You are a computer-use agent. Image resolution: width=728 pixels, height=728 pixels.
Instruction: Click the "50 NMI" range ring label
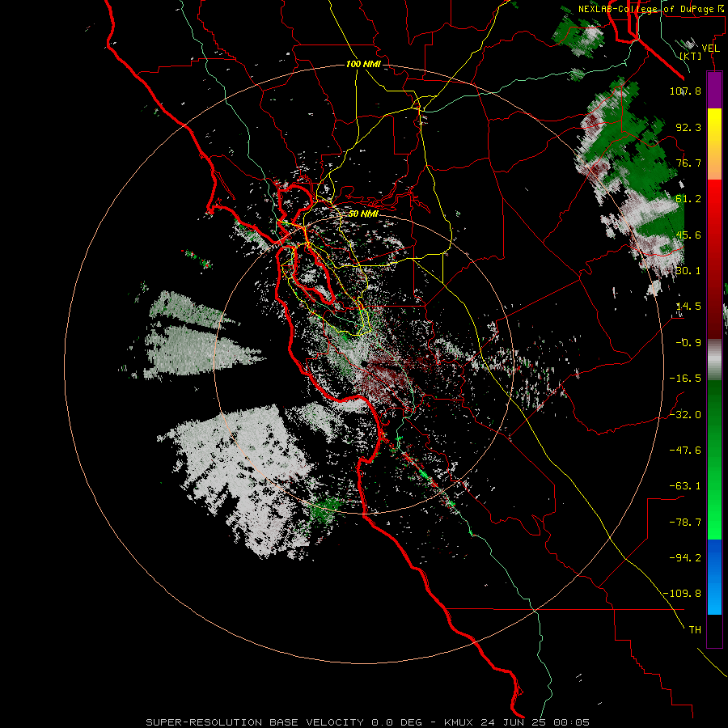tap(363, 214)
